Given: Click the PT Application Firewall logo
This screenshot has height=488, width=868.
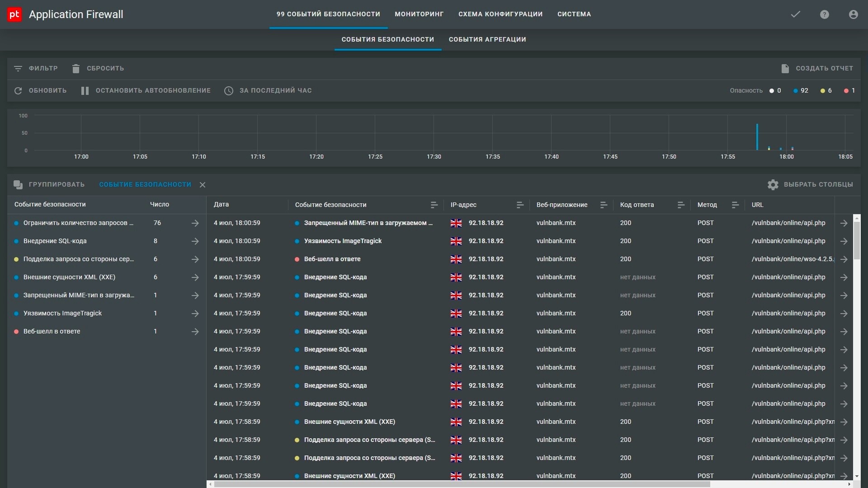Looking at the screenshot, I should tap(14, 14).
